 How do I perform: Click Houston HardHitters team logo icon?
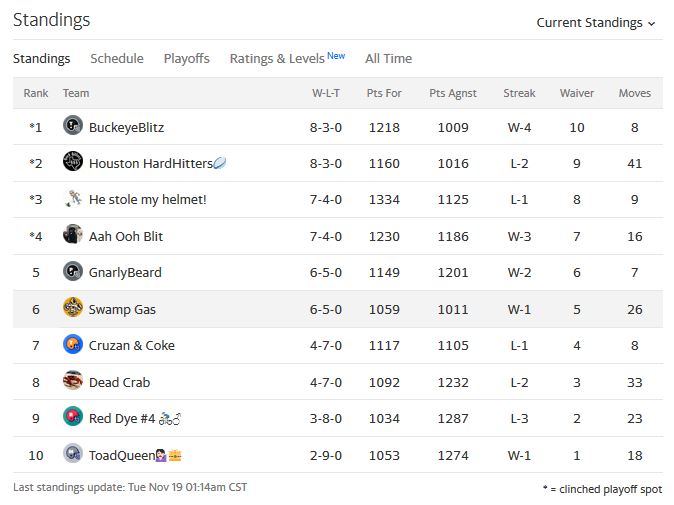tap(73, 162)
